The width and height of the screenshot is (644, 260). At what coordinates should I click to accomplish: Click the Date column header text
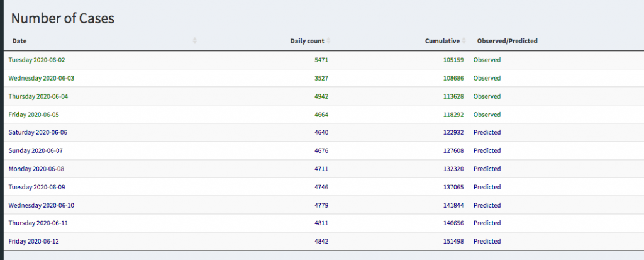click(19, 41)
